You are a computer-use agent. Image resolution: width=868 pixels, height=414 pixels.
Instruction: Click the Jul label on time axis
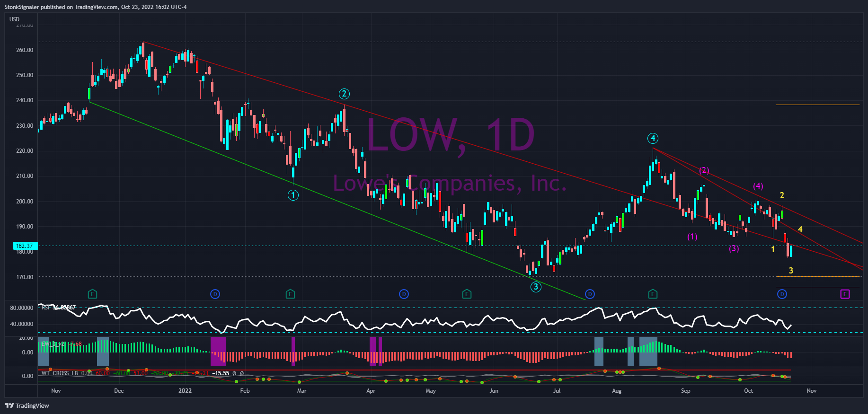point(557,391)
